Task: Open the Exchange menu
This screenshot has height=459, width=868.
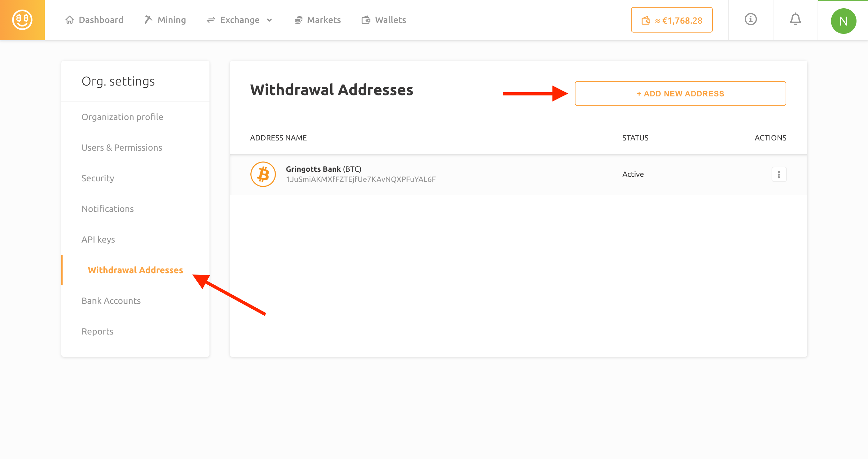Action: click(x=240, y=20)
